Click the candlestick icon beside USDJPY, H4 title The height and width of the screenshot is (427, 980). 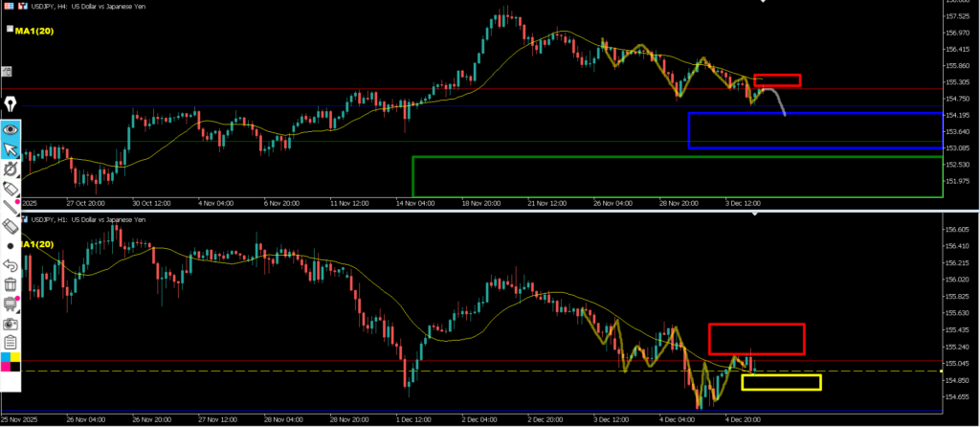pyautogui.click(x=24, y=6)
